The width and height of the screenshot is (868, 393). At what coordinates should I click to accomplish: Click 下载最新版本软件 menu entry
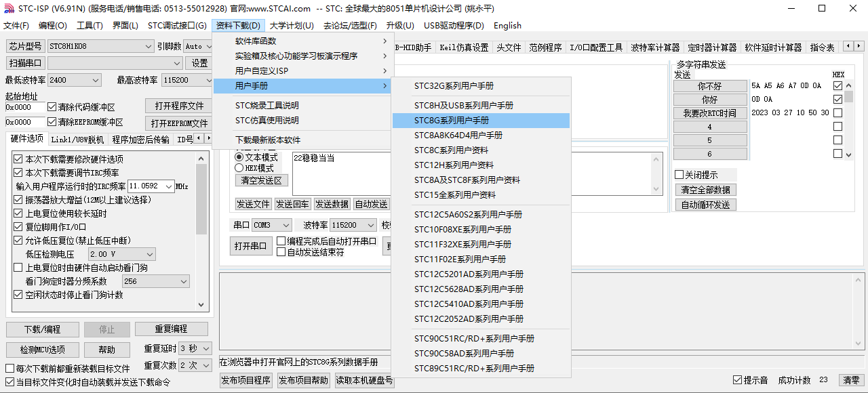pyautogui.click(x=302, y=140)
